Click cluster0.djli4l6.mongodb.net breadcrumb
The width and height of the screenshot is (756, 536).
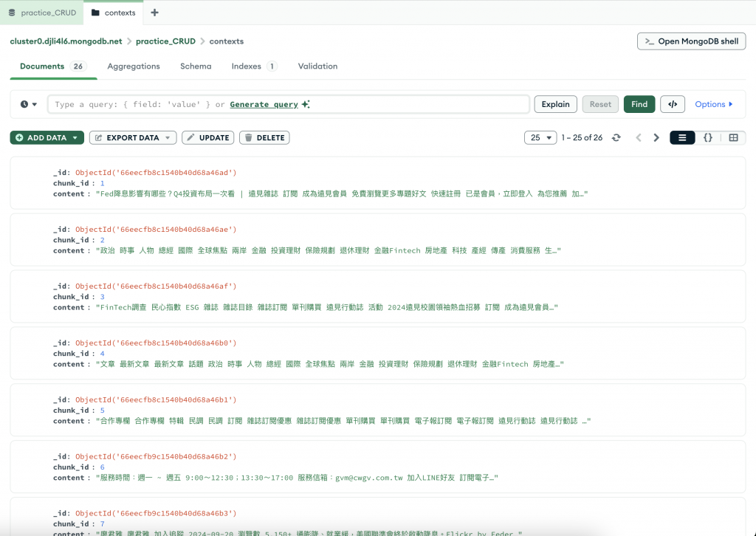point(66,41)
